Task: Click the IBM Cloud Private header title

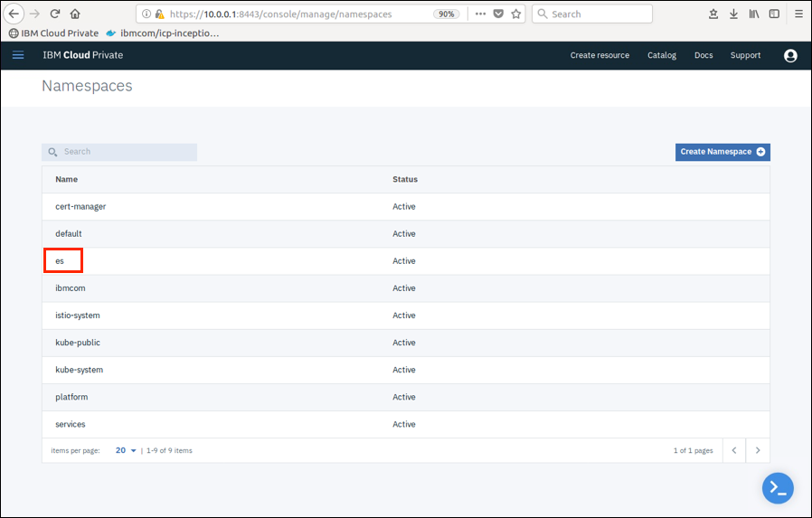Action: 83,55
